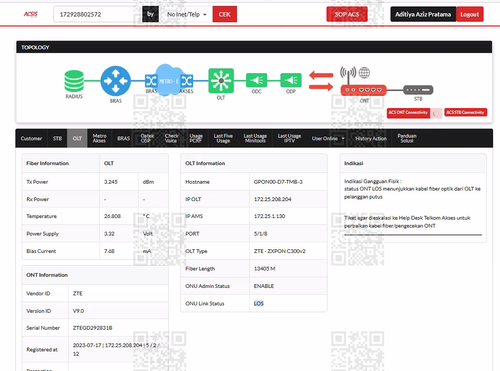Click the red CEK button
The image size is (500, 371).
[x=225, y=14]
